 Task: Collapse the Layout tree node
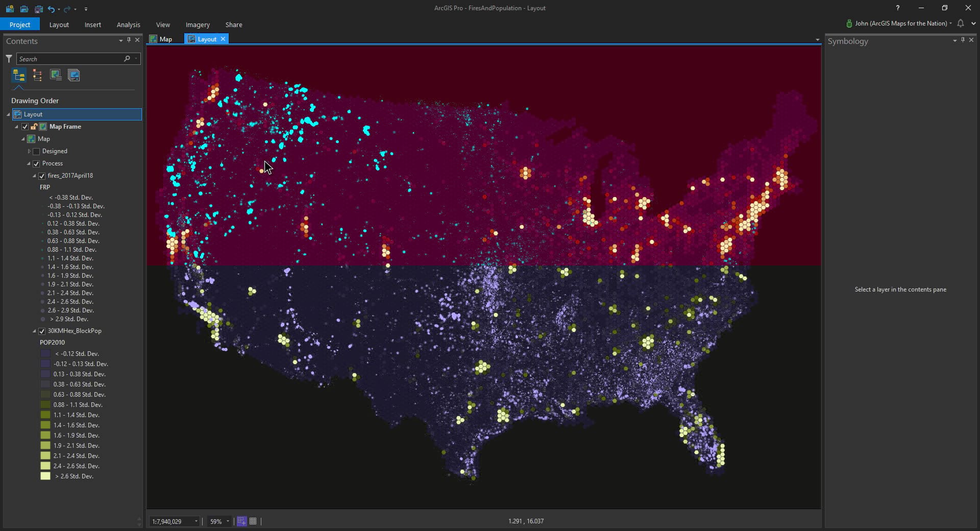coord(8,114)
